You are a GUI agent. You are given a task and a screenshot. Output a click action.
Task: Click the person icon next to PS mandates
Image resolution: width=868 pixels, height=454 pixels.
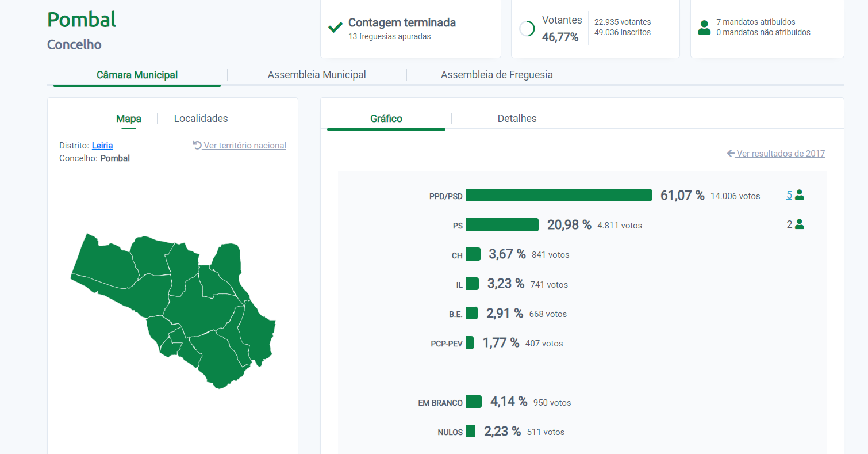click(x=799, y=224)
